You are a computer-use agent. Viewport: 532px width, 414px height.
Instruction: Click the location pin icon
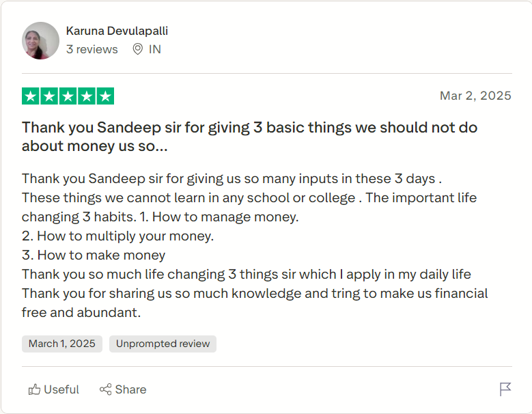pos(137,49)
